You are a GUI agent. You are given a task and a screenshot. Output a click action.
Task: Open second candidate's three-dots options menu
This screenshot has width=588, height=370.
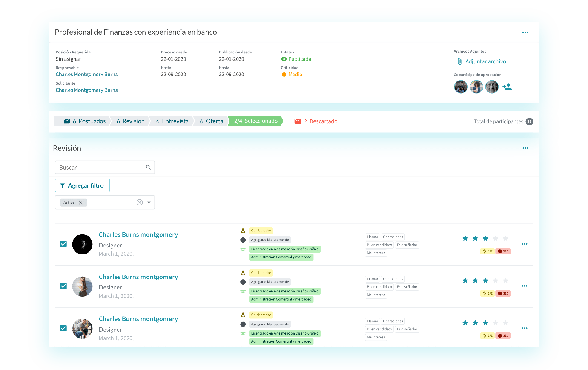[524, 286]
